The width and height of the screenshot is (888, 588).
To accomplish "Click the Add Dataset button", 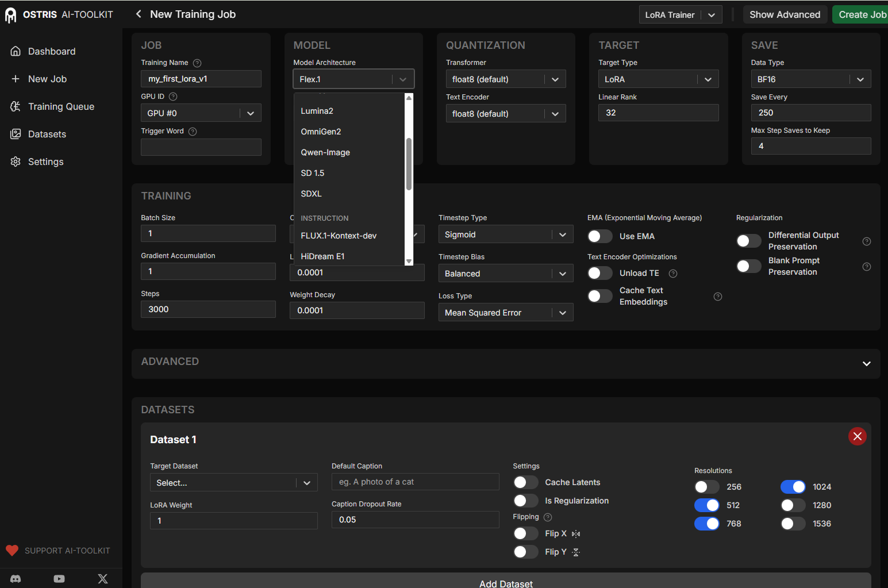I will click(x=506, y=581).
